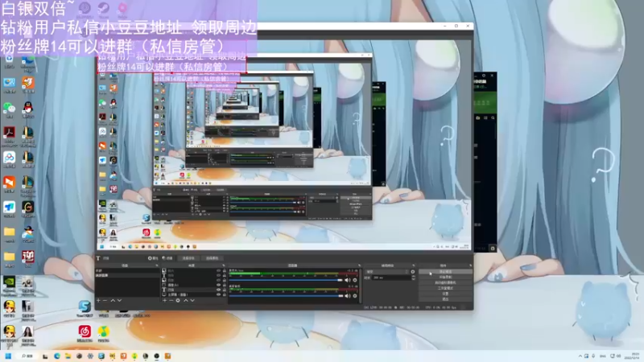The width and height of the screenshot is (644, 362).
Task: Open NetEase Cloud Music red desktop icon
Action: coord(85,332)
